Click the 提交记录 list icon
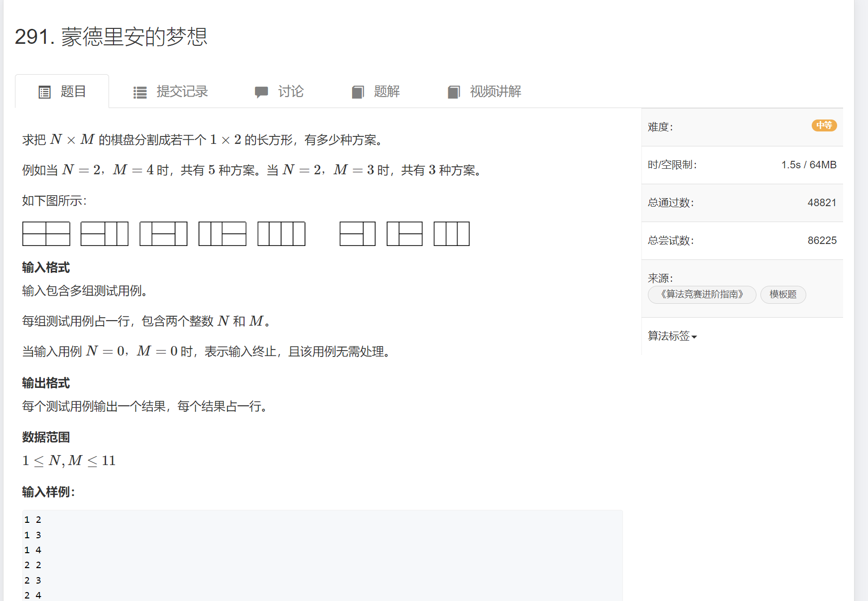Screen dimensions: 868x601 140,92
